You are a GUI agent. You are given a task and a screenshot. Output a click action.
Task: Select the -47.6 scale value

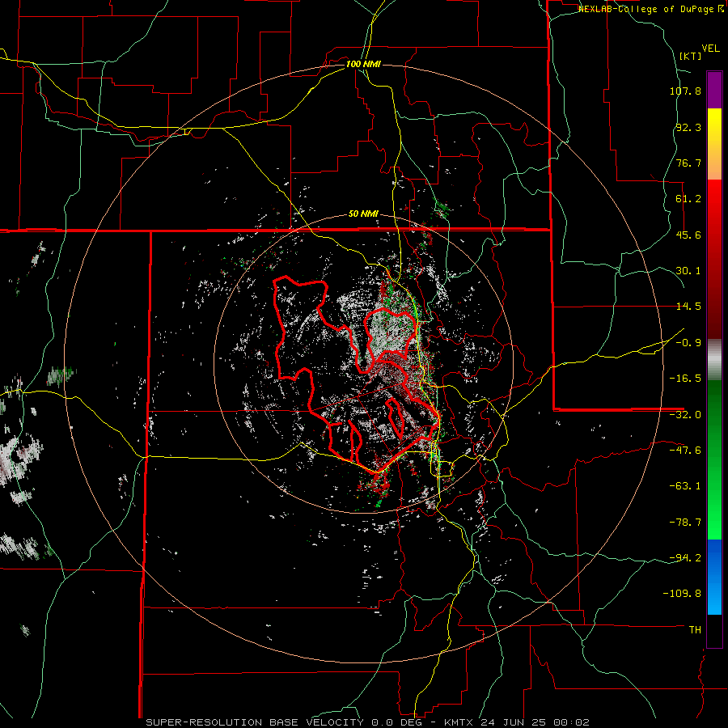pos(685,451)
